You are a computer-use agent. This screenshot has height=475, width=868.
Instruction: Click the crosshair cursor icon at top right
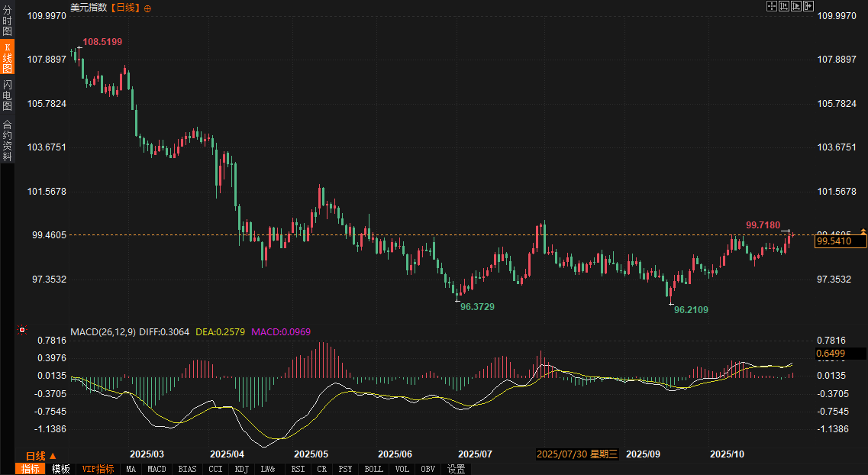(771, 6)
